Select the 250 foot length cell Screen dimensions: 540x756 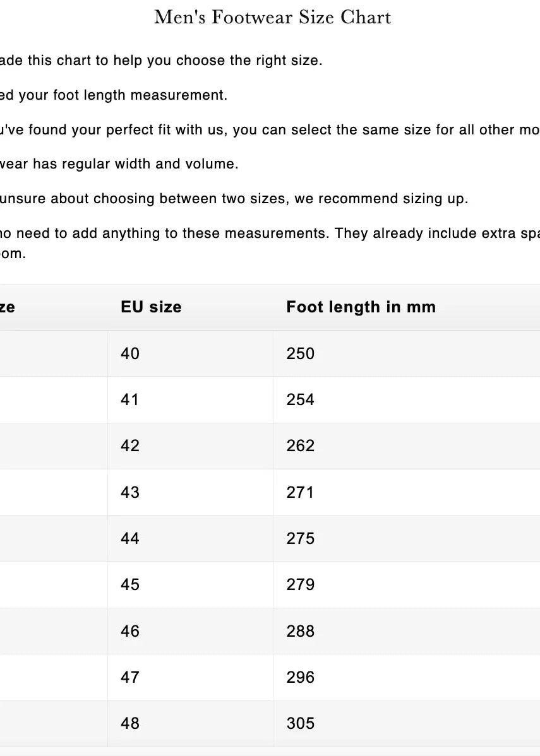tap(300, 353)
